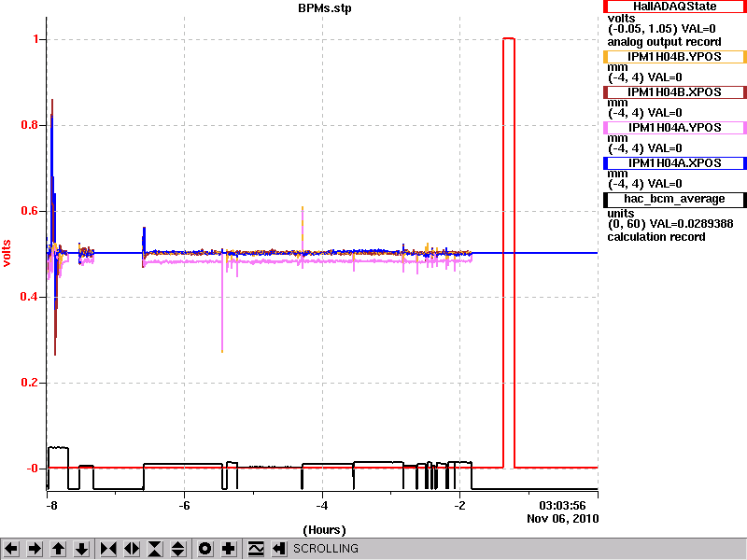Click the Nov 06, 2010 date label
The image size is (747, 560).
[x=563, y=519]
